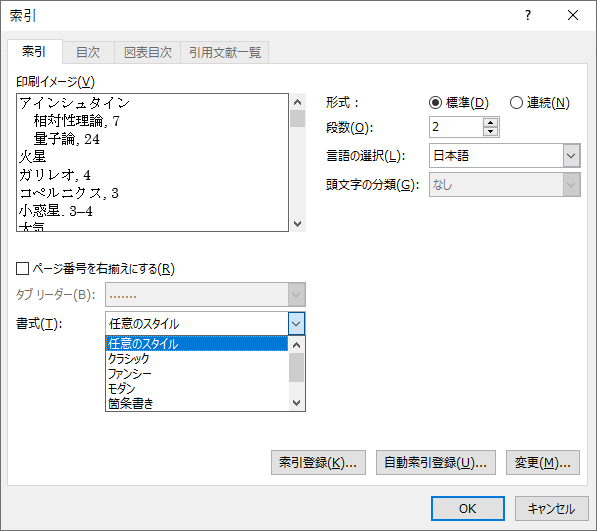This screenshot has width=597, height=531.
Task: Open 変更(M)... dialog
Action: click(543, 462)
